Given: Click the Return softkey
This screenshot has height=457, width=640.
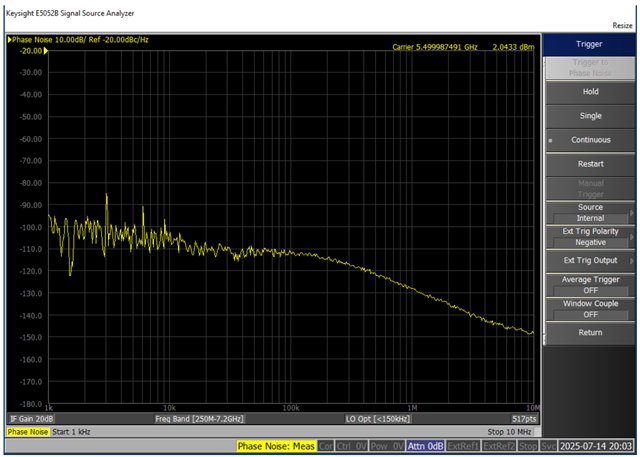Looking at the screenshot, I should point(590,333).
